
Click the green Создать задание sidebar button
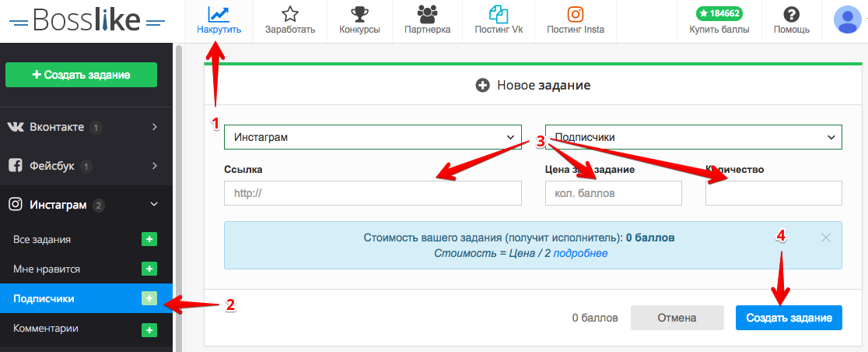click(x=82, y=75)
